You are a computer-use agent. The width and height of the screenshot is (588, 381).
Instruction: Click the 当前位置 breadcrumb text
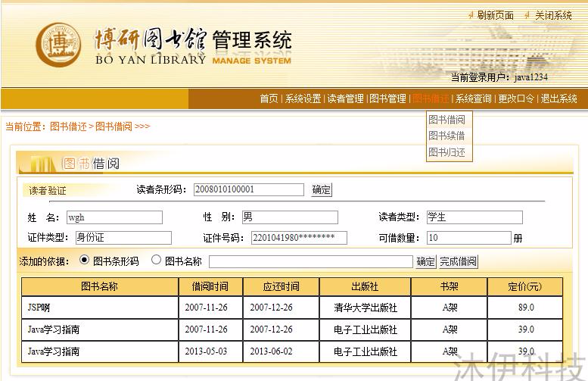[78, 126]
